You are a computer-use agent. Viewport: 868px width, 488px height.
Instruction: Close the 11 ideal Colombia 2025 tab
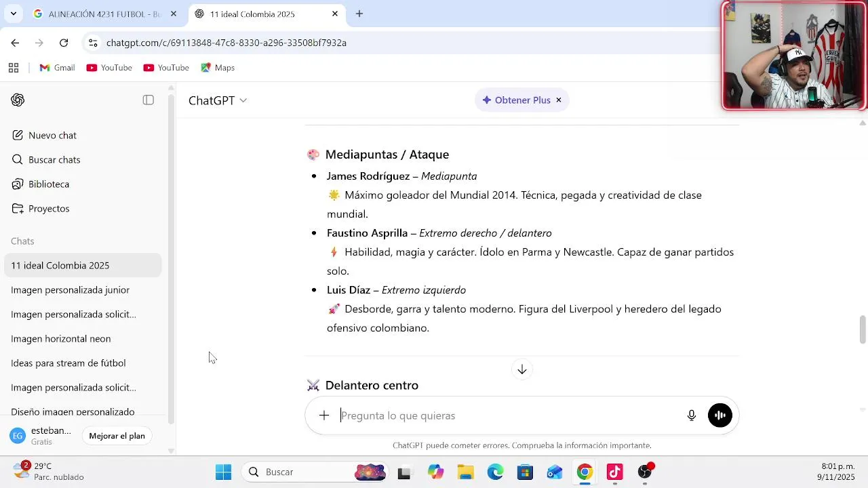click(x=335, y=14)
